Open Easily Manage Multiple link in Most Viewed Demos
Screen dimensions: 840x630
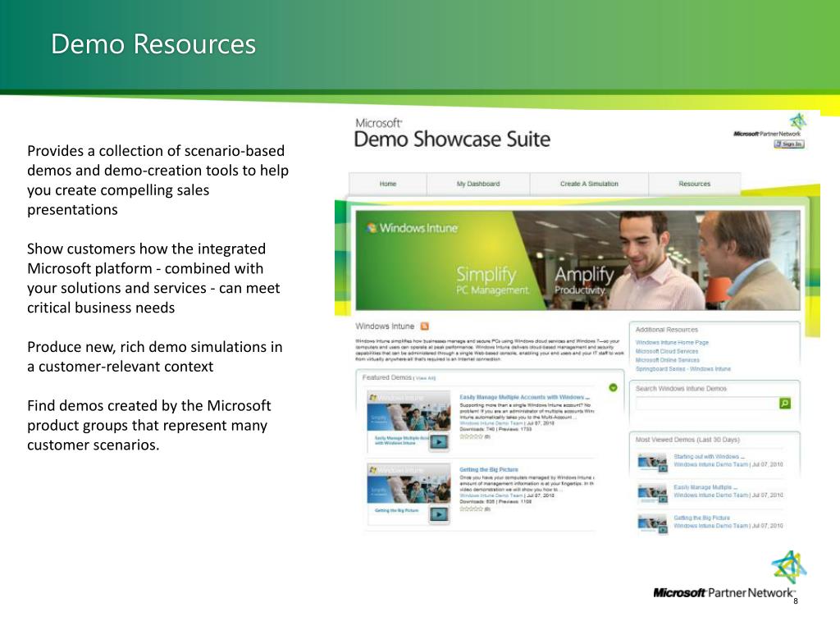point(705,487)
